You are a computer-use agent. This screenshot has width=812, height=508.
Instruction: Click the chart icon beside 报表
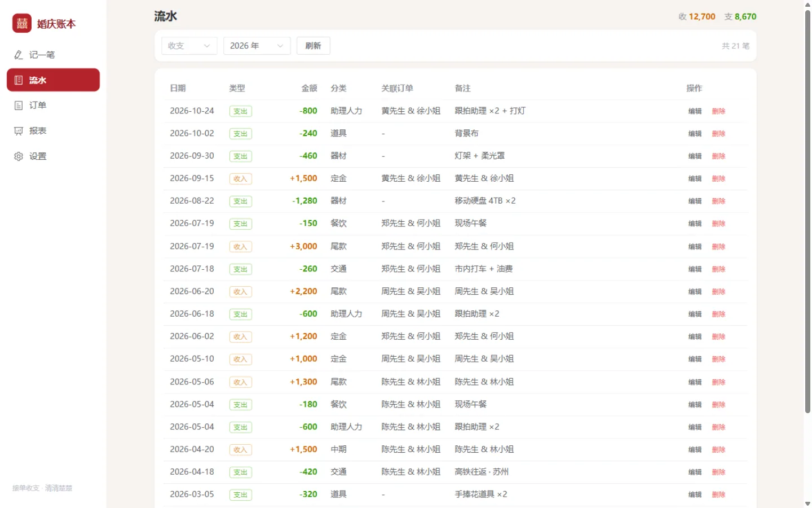coord(19,131)
